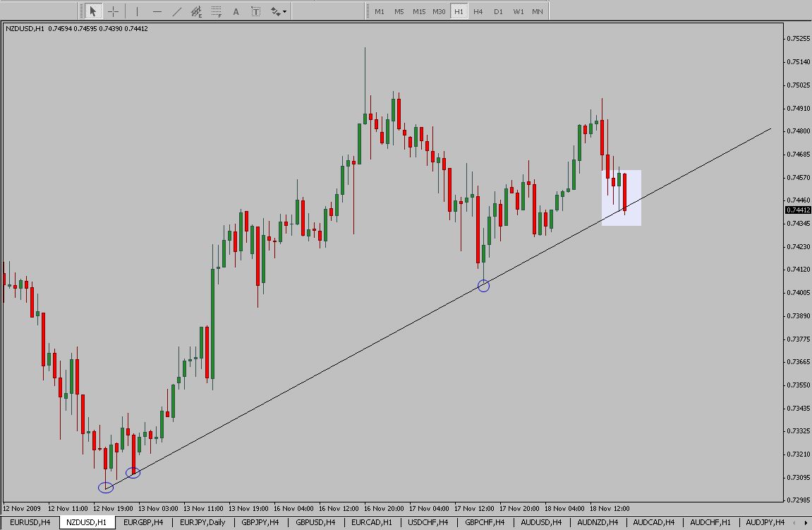Open the arrows/shapes dropdown
The height and width of the screenshot is (530, 812).
pos(278,11)
